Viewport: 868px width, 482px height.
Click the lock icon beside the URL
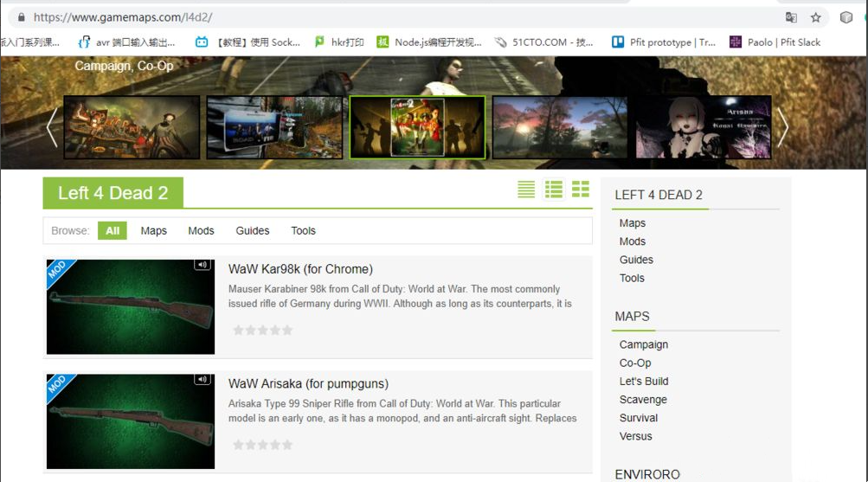(x=21, y=17)
